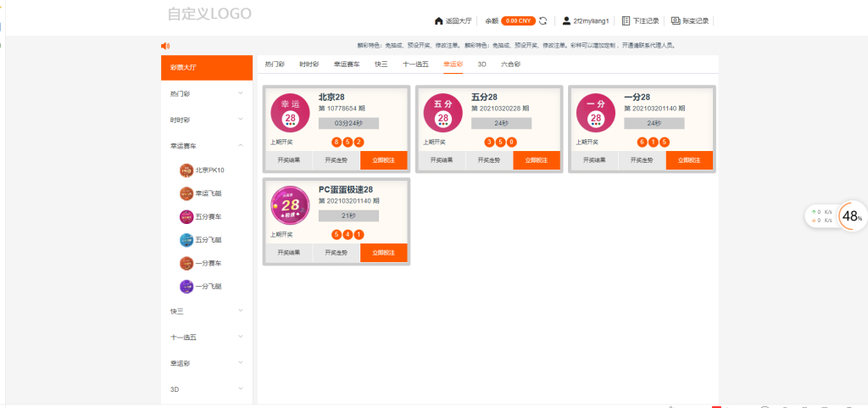Expand the 十一选五 sidebar category

(x=240, y=337)
